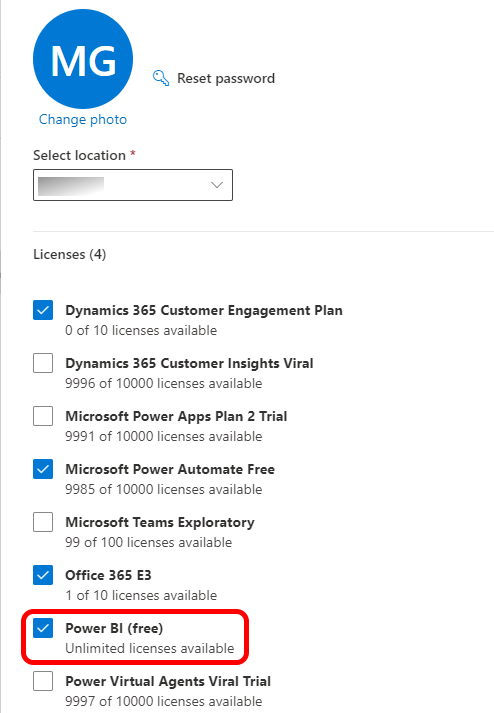
Task: Click the Change photo link
Action: (x=83, y=120)
